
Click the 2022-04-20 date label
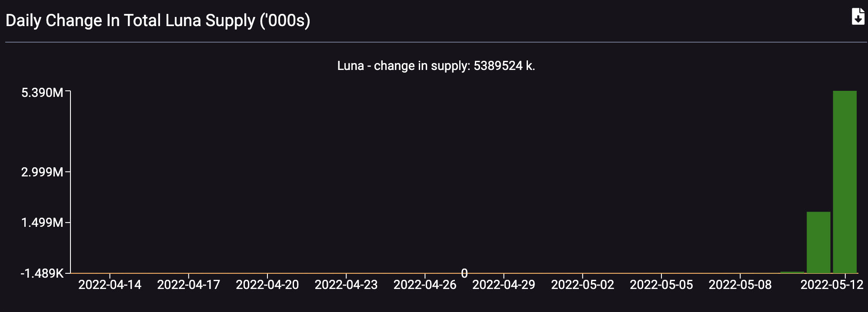pyautogui.click(x=267, y=285)
